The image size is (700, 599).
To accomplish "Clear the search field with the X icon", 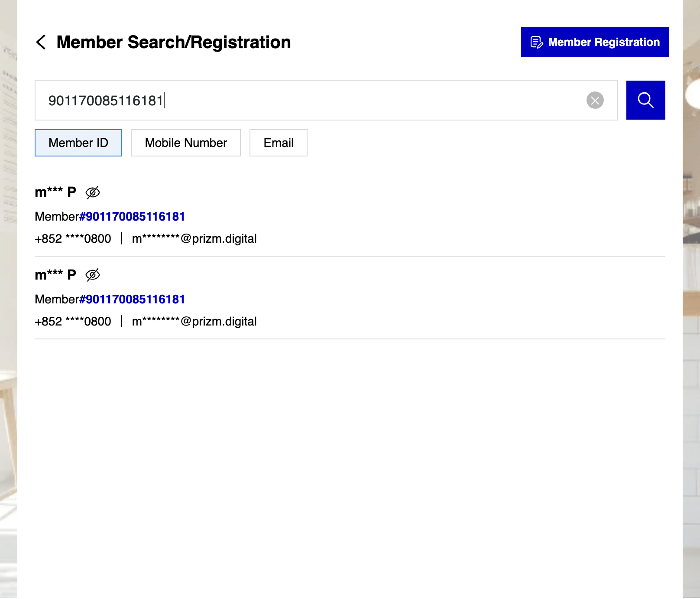I will tap(595, 100).
